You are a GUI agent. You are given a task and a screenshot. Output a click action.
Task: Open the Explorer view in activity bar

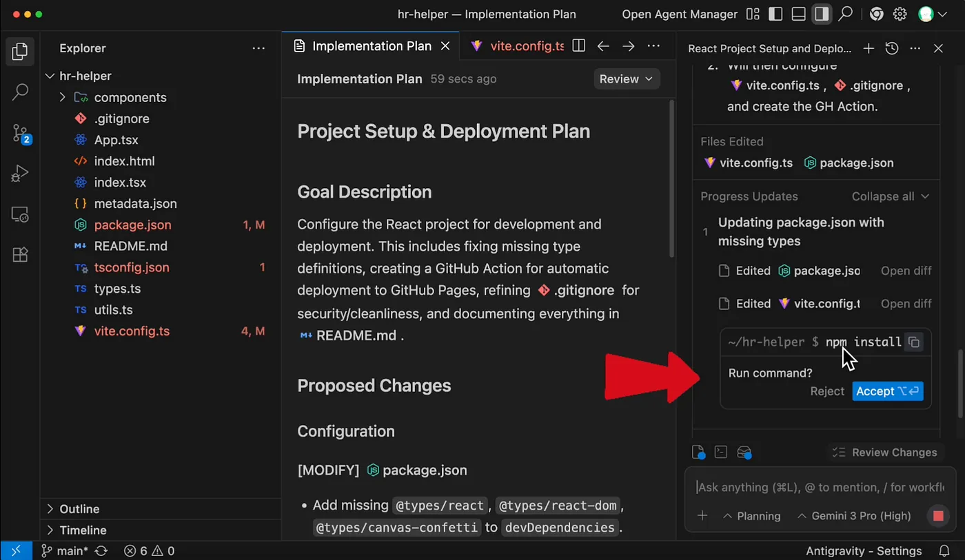point(20,52)
